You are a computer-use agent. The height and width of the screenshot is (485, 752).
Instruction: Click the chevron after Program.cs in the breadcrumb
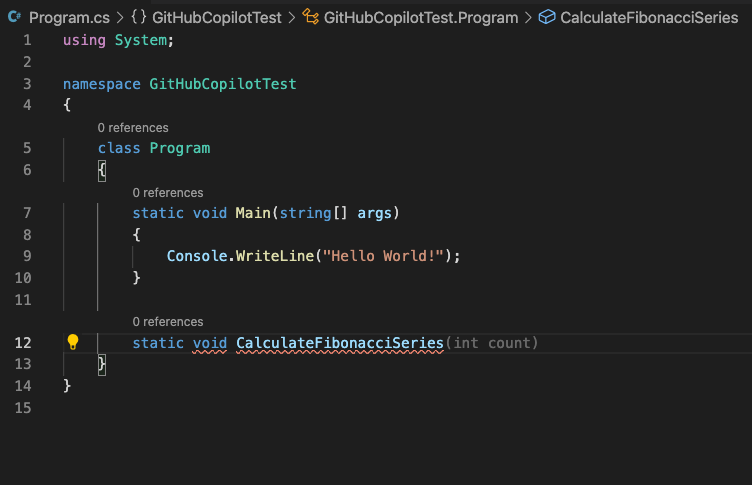coord(120,18)
